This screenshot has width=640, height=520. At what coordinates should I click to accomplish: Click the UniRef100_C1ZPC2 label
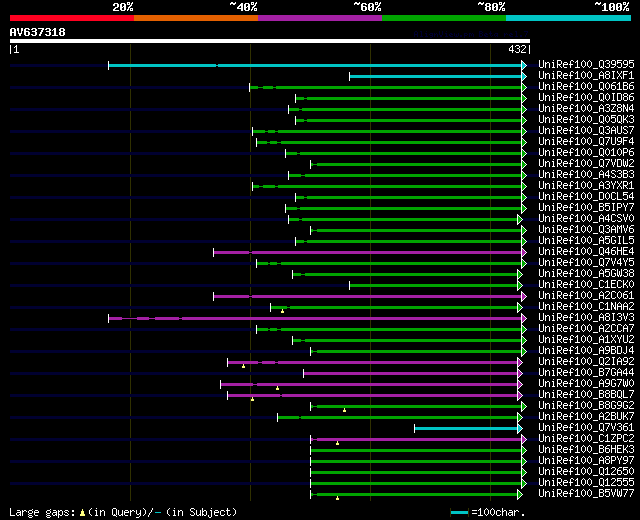point(586,439)
